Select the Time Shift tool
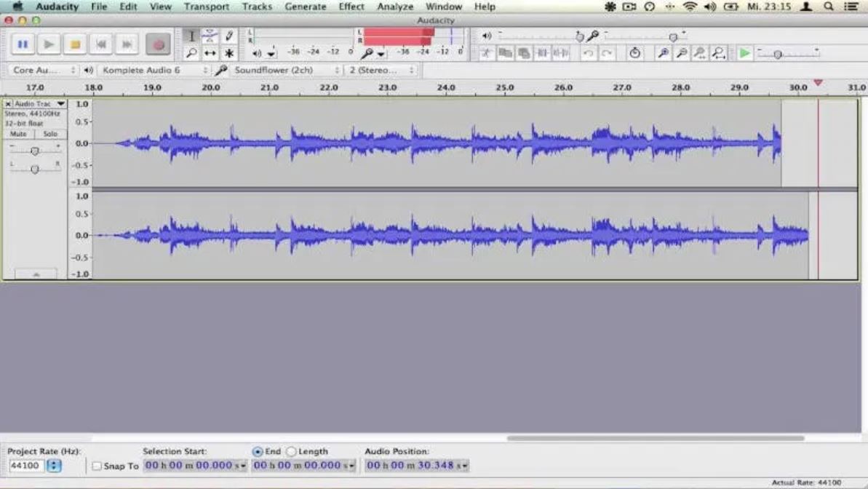 (210, 52)
